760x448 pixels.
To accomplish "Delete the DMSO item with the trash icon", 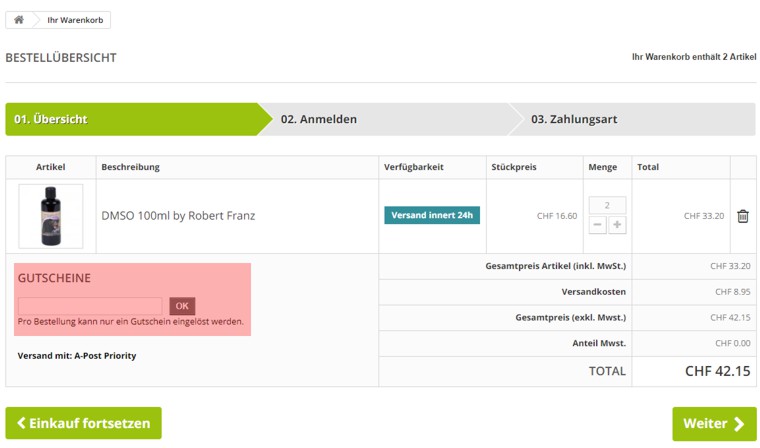I will coord(743,216).
